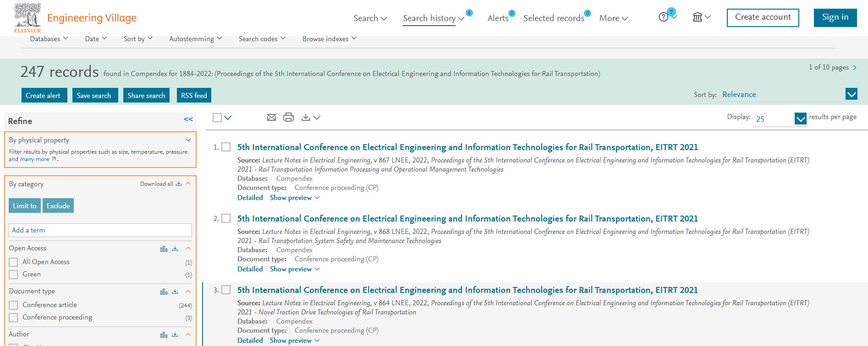Show preview for record 2
Screen dimensions: 868x346
(295, 269)
